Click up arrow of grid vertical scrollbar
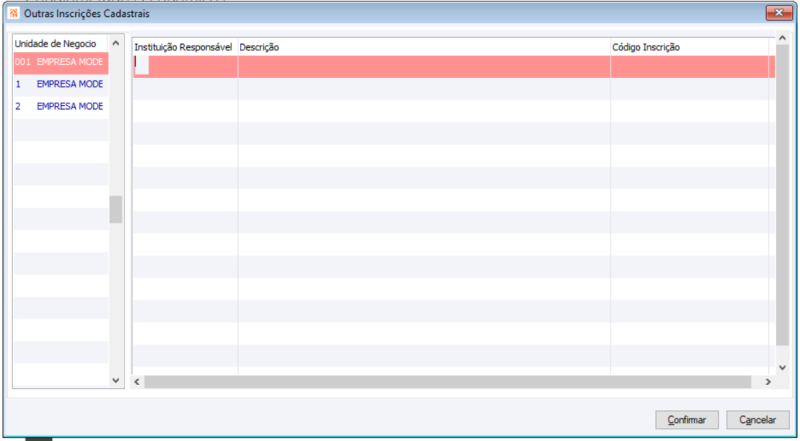800x441 pixels. pyautogui.click(x=782, y=38)
